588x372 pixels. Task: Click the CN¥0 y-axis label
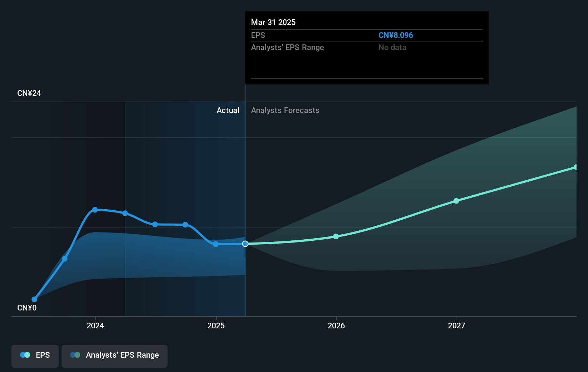(x=27, y=308)
